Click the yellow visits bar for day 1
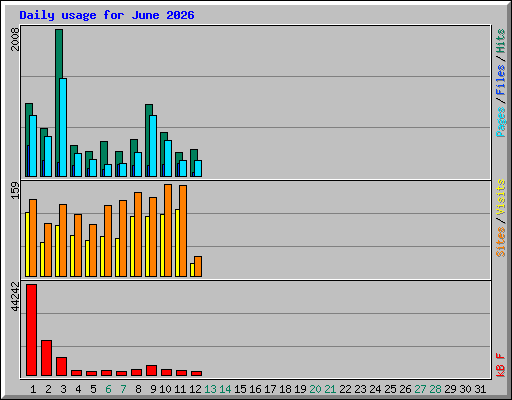The height and width of the screenshot is (400, 512). click(x=27, y=244)
